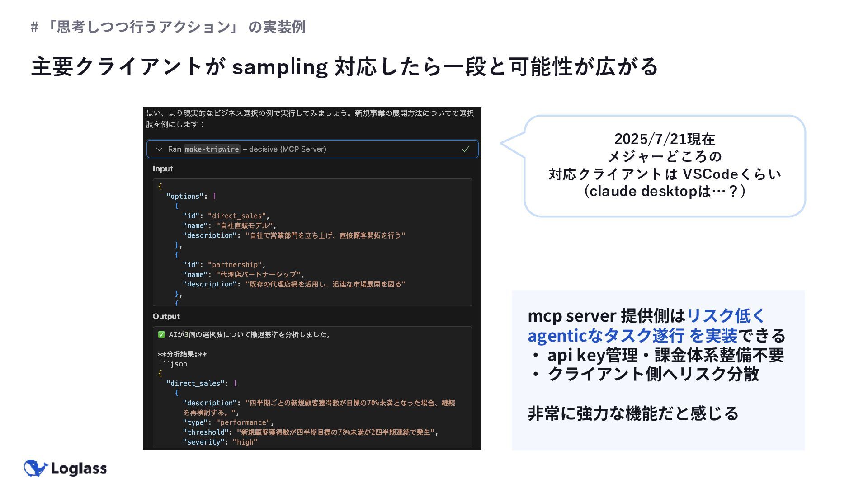Screen dimensions: 868x488
Task: Click the make-tripwire tool name badge
Action: tap(212, 149)
